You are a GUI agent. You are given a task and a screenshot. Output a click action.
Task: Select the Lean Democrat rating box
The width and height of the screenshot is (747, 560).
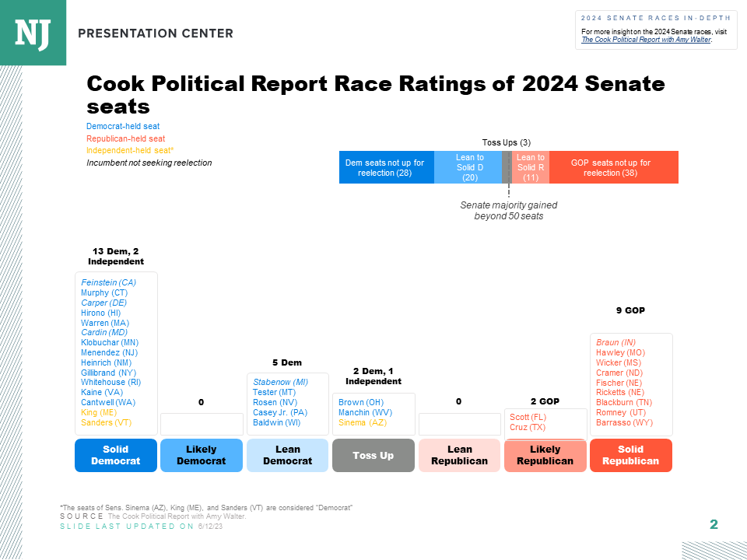point(287,455)
